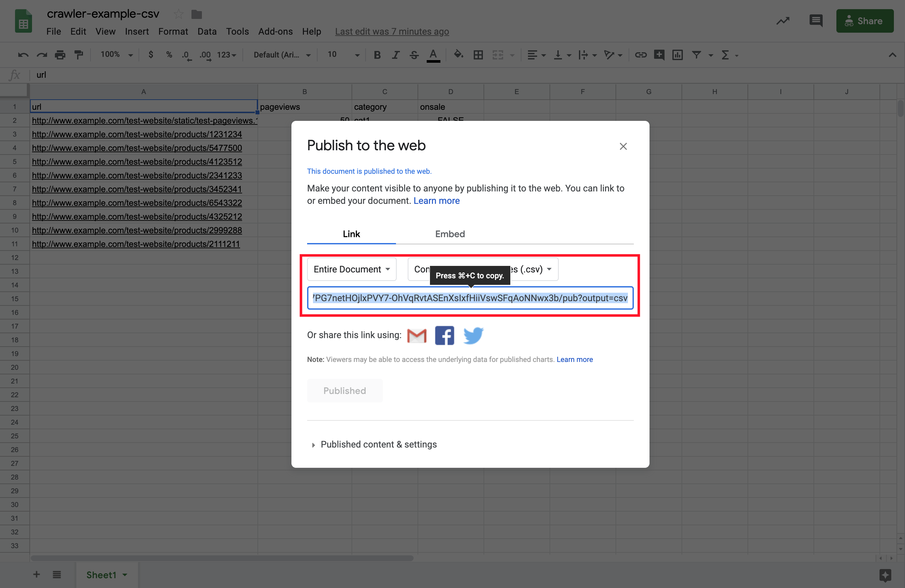
Task: Select the Link tab in dialog
Action: pyautogui.click(x=351, y=234)
